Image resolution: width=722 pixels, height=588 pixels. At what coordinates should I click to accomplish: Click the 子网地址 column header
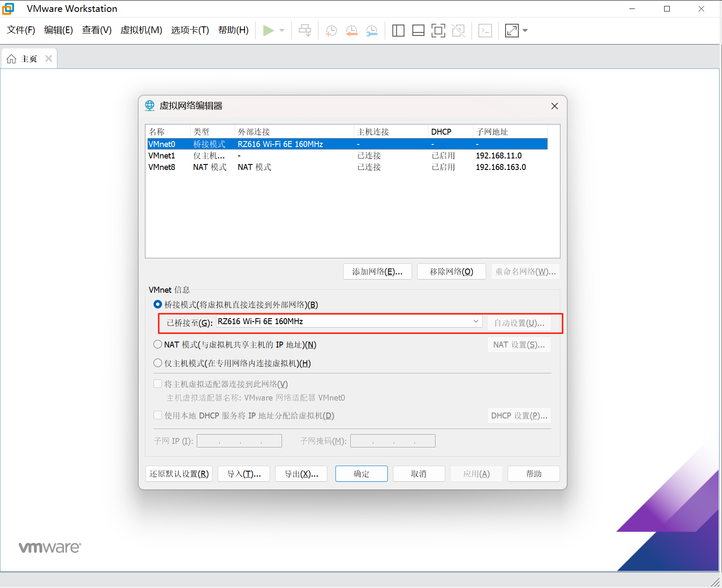510,132
